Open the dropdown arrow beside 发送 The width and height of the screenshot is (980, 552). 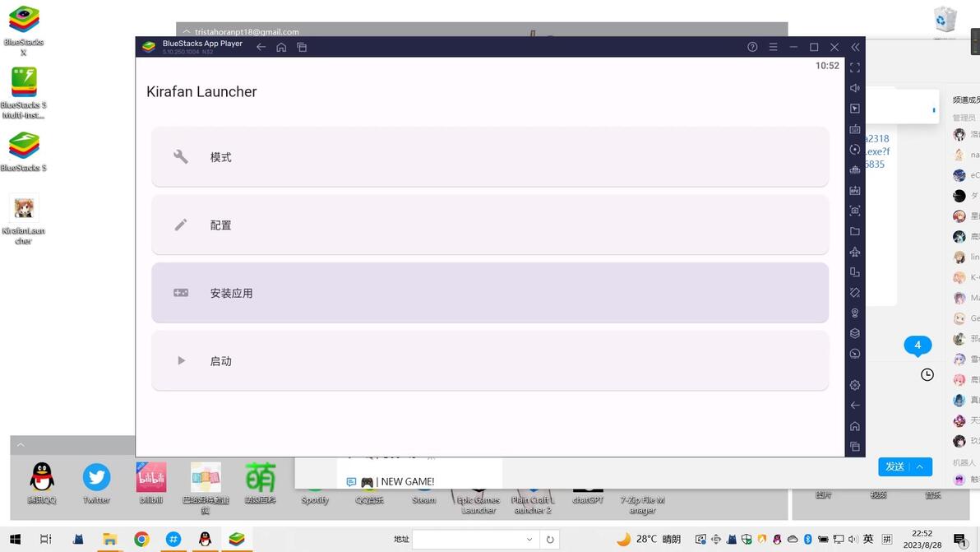(920, 466)
